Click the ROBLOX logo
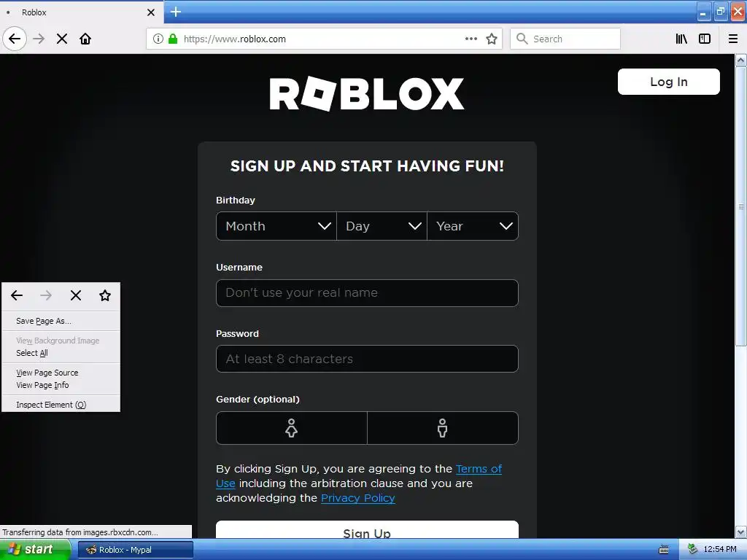747x560 pixels. pyautogui.click(x=367, y=93)
